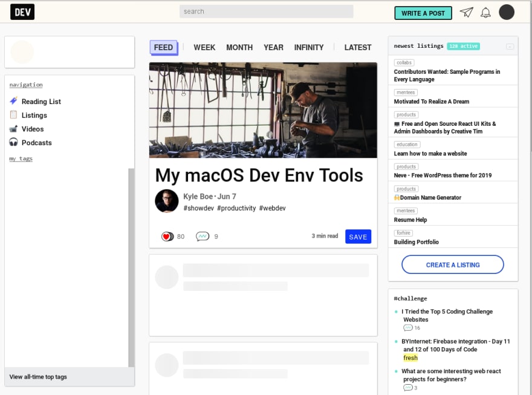Click the Podcasts headphones icon
Image resolution: width=532 pixels, height=395 pixels.
point(13,142)
